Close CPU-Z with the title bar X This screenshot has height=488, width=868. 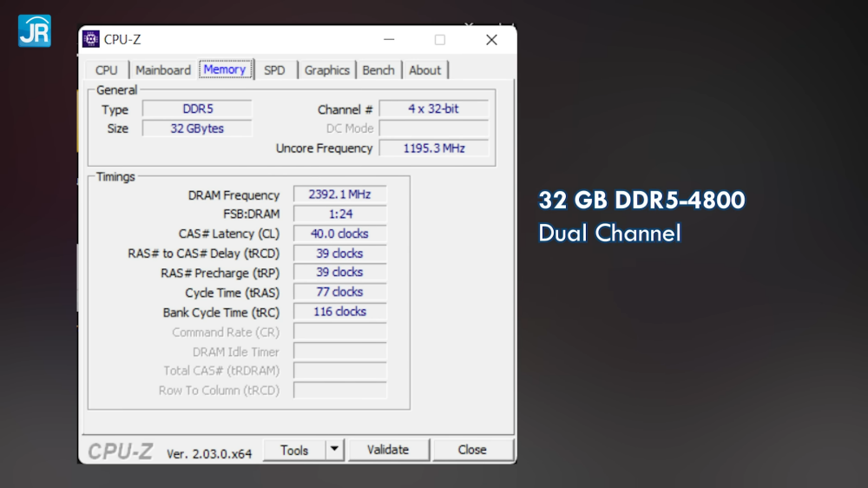(x=491, y=40)
